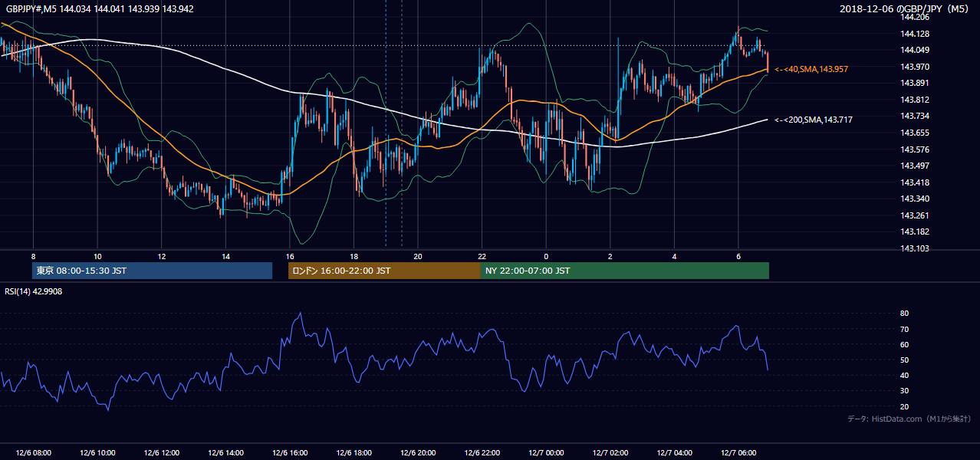Click the 12/7 06:00 bottom time label

(738, 452)
